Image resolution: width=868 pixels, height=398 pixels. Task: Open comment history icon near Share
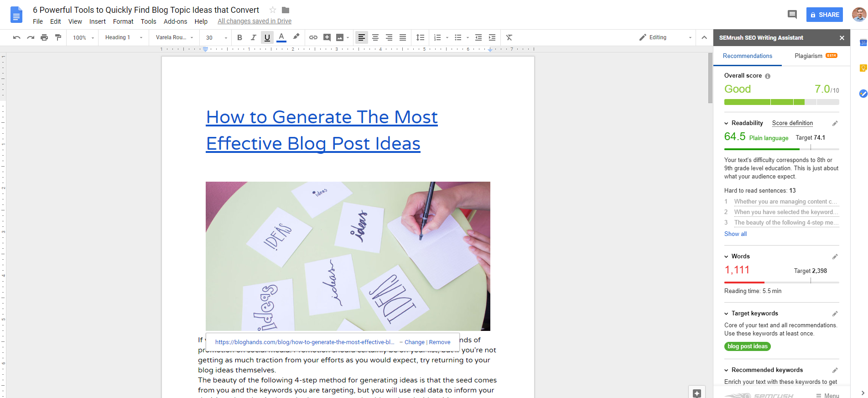[x=792, y=15]
